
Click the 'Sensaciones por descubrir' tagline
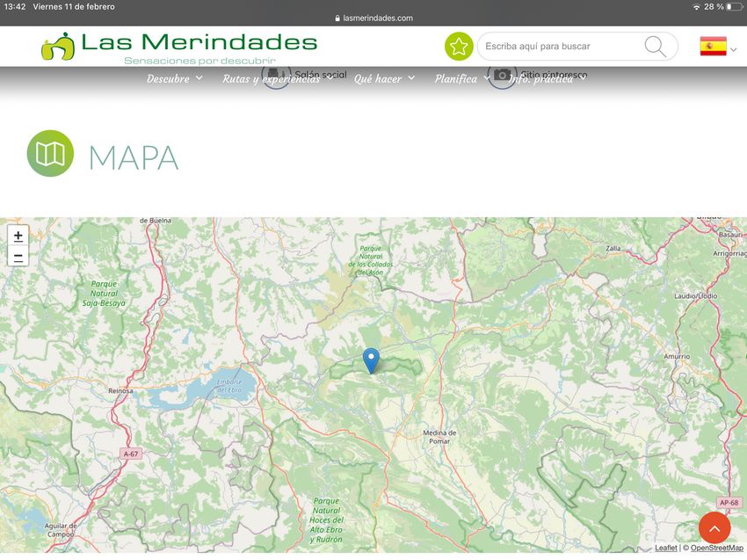point(199,61)
